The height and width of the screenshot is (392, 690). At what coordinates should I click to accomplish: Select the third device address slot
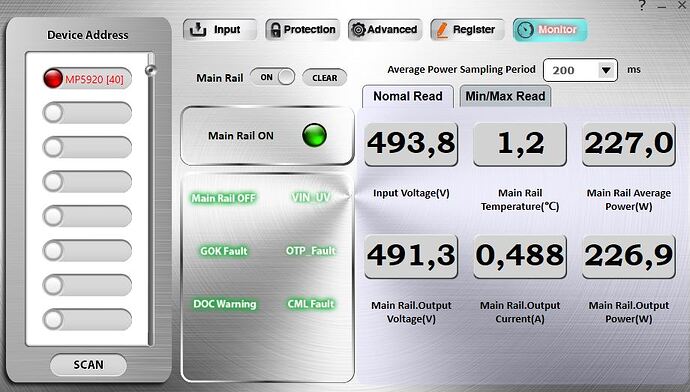click(x=88, y=147)
